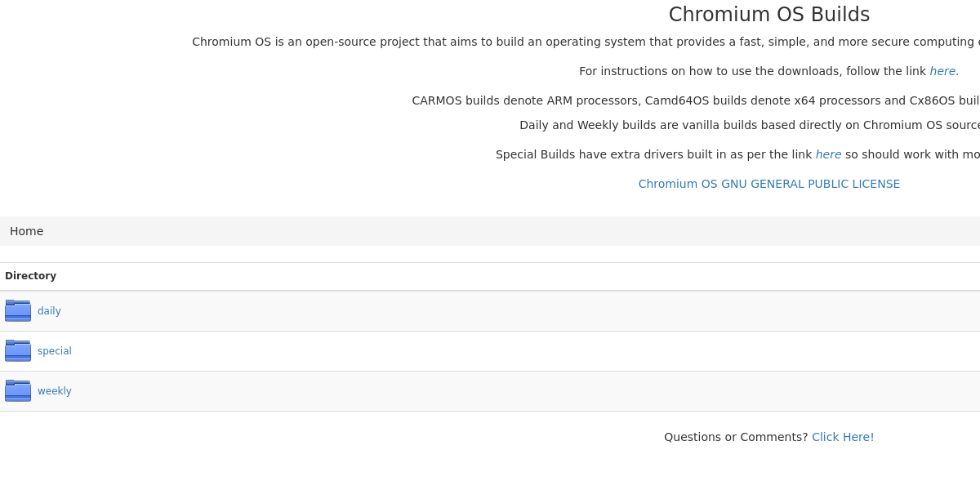Image resolution: width=980 pixels, height=490 pixels.
Task: Click the CARMOS builds description line
Action: coord(696,100)
